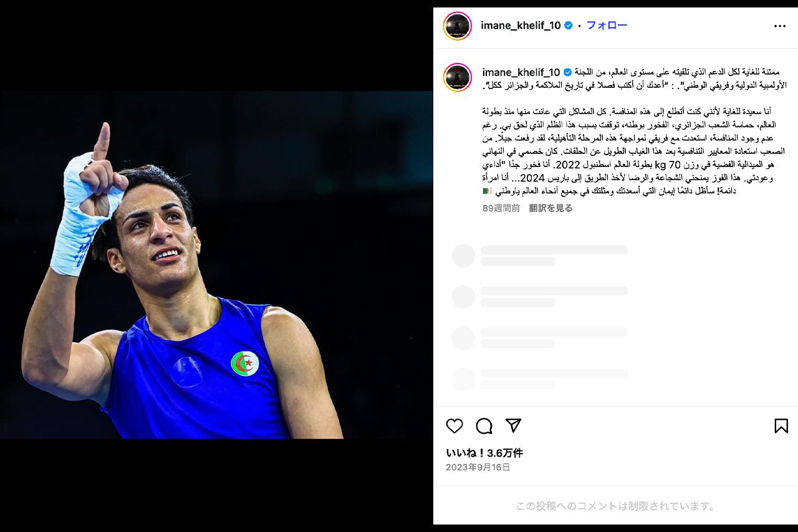Open comments via the speech bubble icon
Viewport: 798px width, 532px height.
(484, 426)
